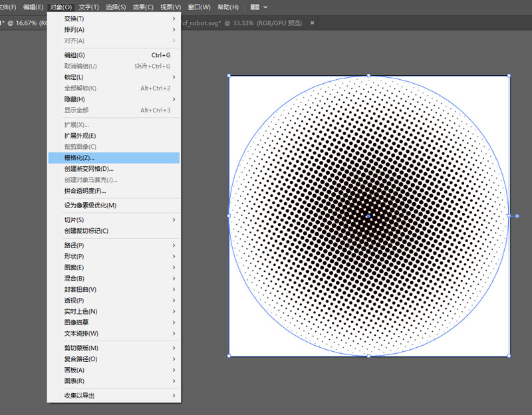This screenshot has height=415, width=532.
Task: Click the bottom-center selection handle of the artwork
Action: pos(369,356)
